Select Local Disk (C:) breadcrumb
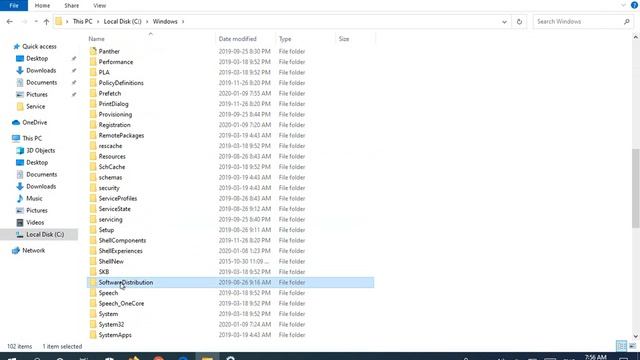 (x=122, y=22)
